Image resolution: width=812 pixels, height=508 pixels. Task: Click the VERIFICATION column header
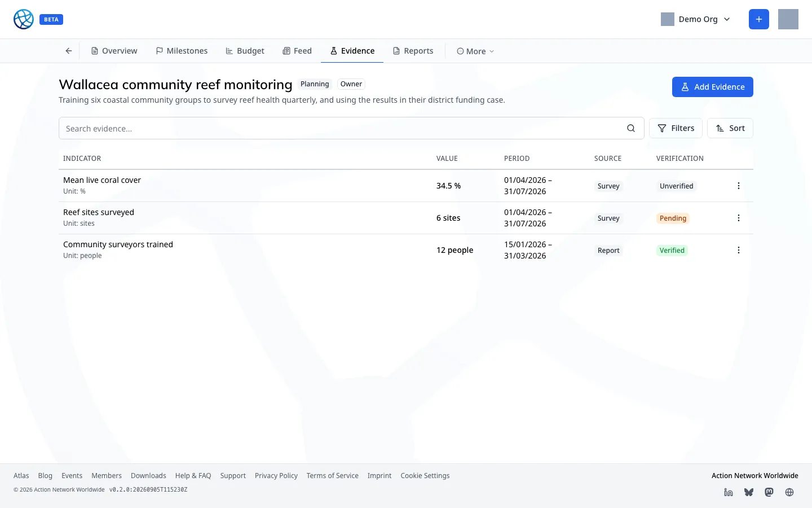[x=680, y=159]
